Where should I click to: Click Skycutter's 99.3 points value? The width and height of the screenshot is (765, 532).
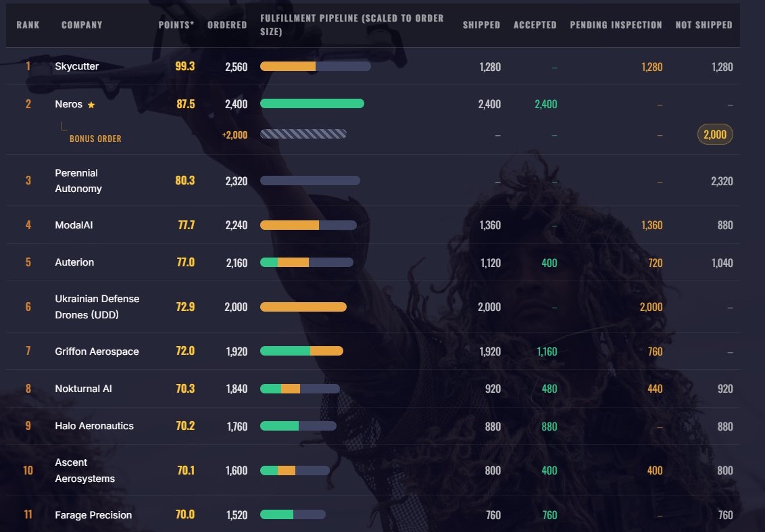[185, 66]
